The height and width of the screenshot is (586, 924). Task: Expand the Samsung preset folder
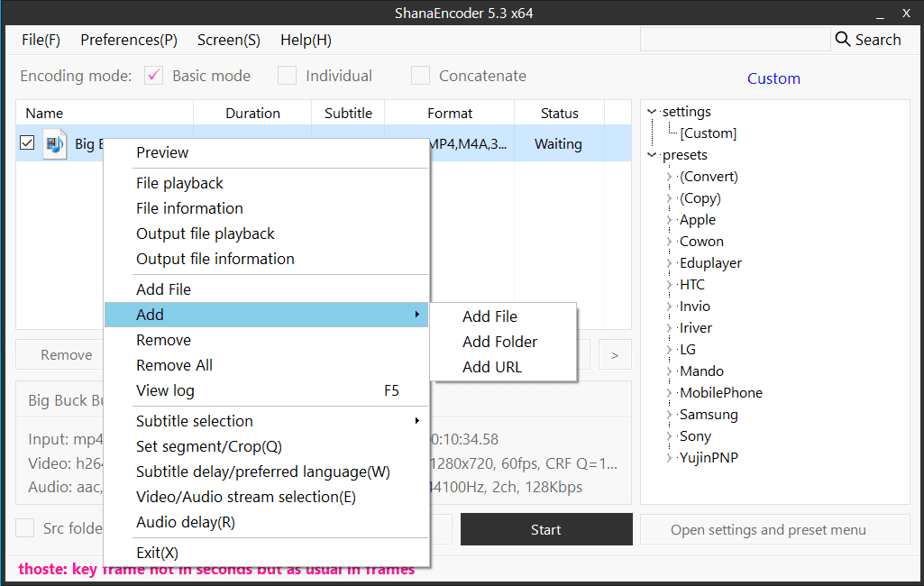click(x=669, y=415)
